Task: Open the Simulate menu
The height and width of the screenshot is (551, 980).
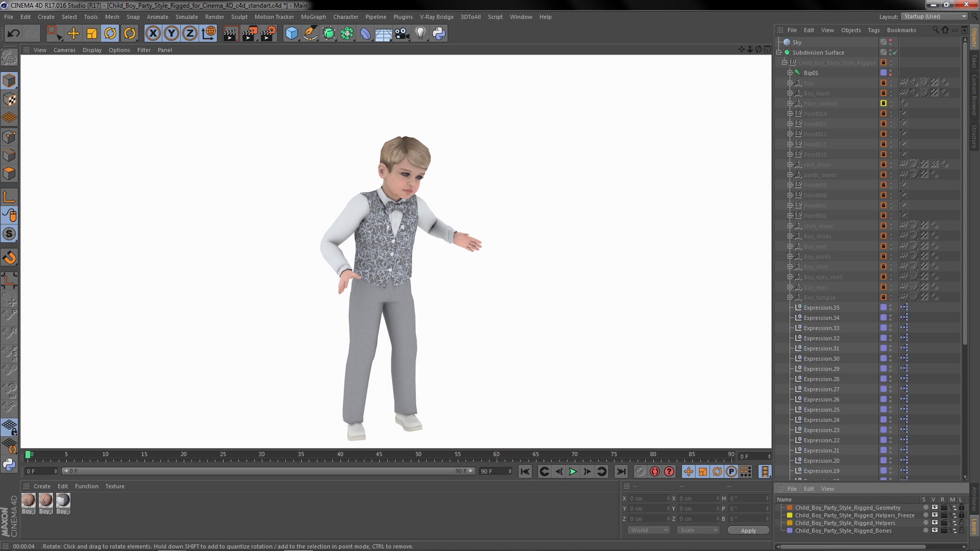Action: coord(187,17)
